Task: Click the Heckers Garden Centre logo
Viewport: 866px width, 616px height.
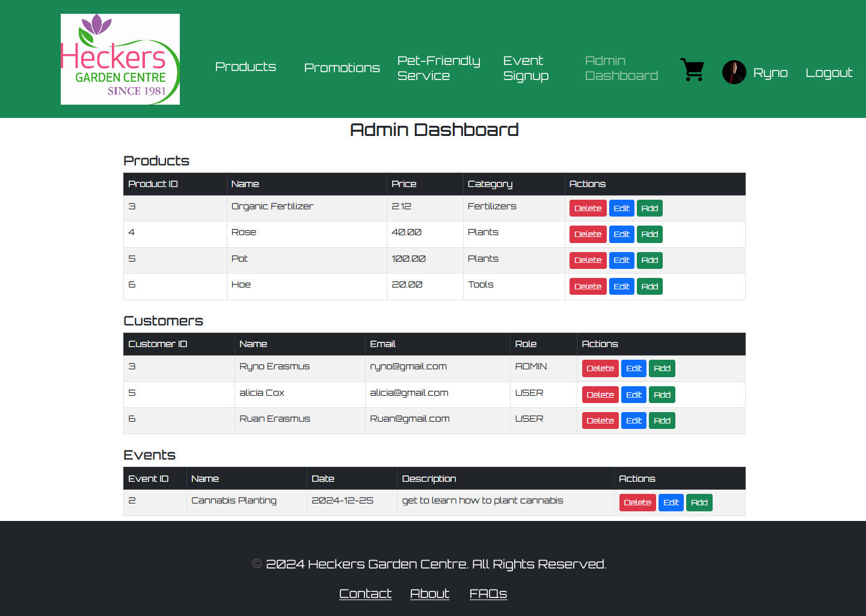Action: pos(120,59)
